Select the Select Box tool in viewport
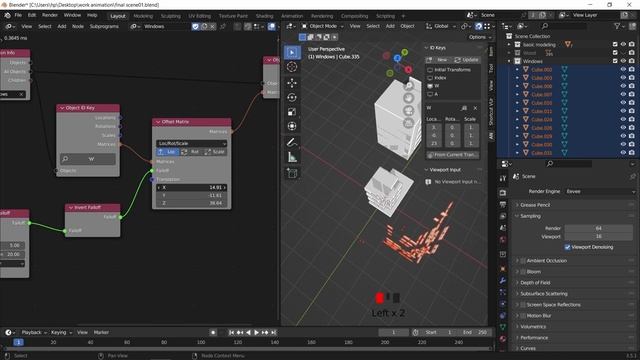 pos(292,52)
